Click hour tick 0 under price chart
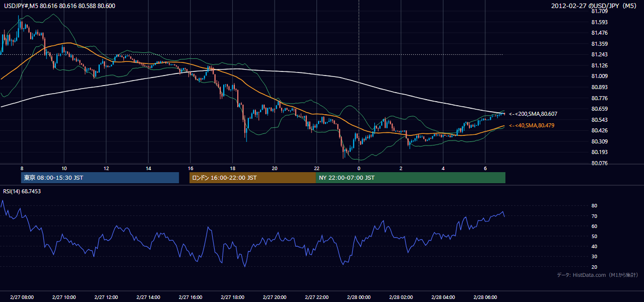This screenshot has height=302, width=644. tap(359, 168)
